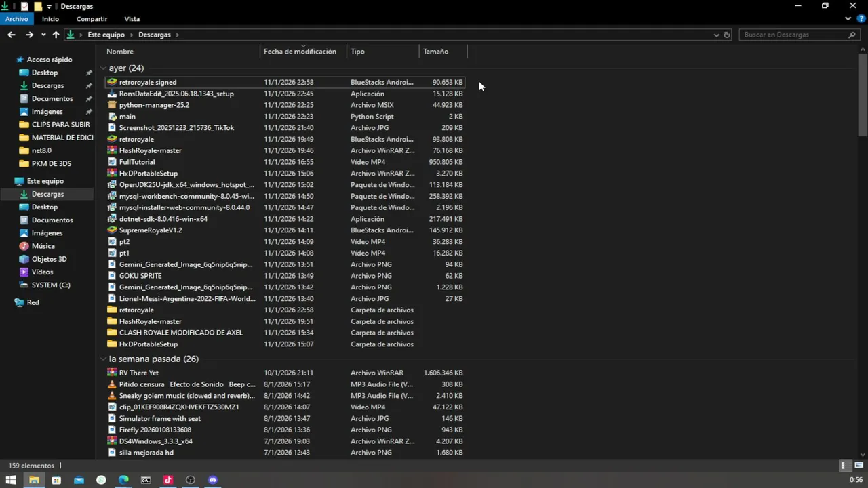Click the search magnifier icon

[852, 35]
